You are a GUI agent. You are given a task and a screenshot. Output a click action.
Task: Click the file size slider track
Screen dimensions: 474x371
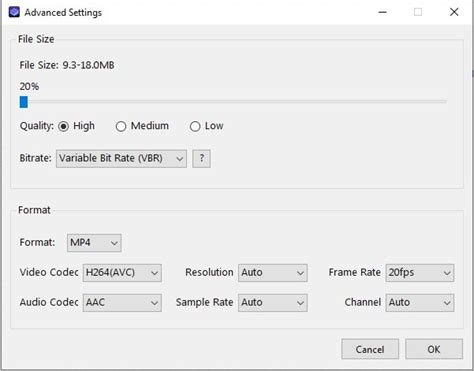(x=233, y=102)
